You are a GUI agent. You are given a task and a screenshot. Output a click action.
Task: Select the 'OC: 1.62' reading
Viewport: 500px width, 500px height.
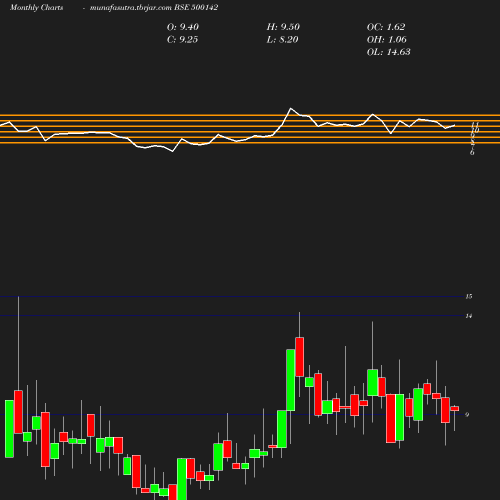[x=386, y=27]
